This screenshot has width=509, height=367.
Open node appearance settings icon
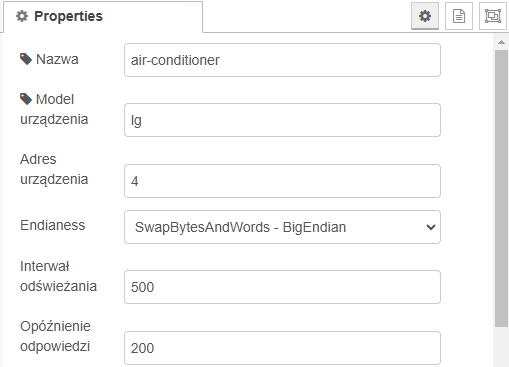click(493, 16)
